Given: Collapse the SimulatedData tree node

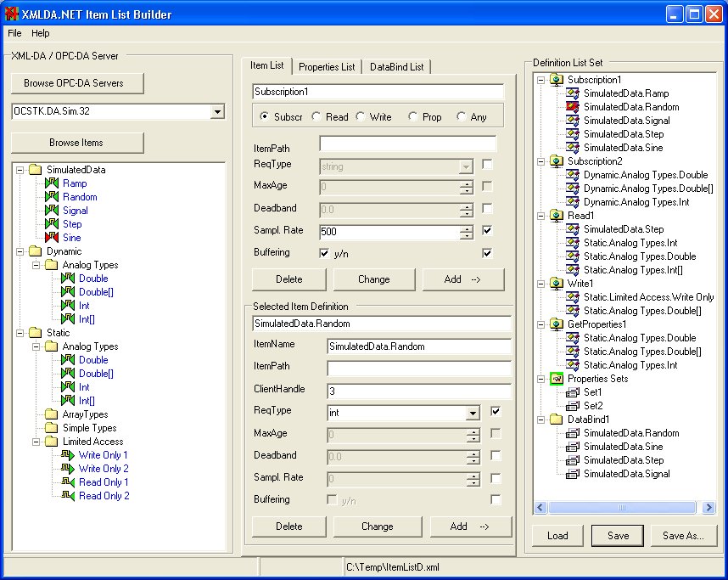Looking at the screenshot, I should tap(20, 170).
